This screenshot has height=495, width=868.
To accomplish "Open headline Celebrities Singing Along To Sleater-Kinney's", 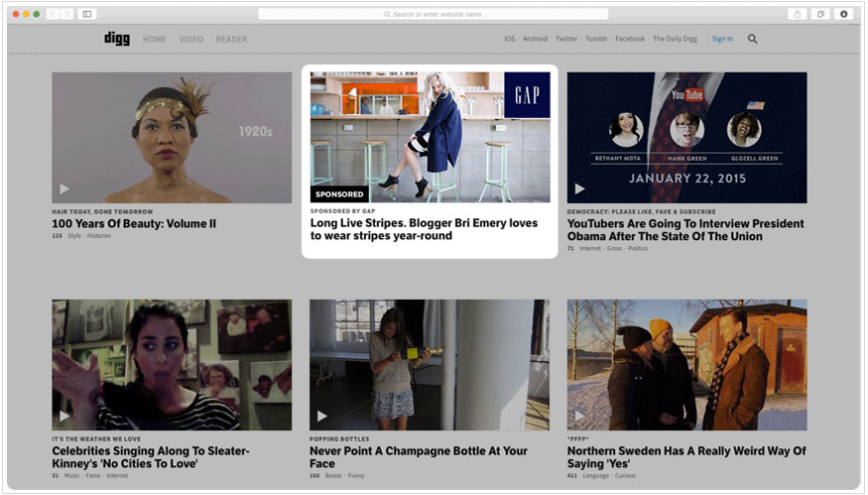I will (151, 457).
